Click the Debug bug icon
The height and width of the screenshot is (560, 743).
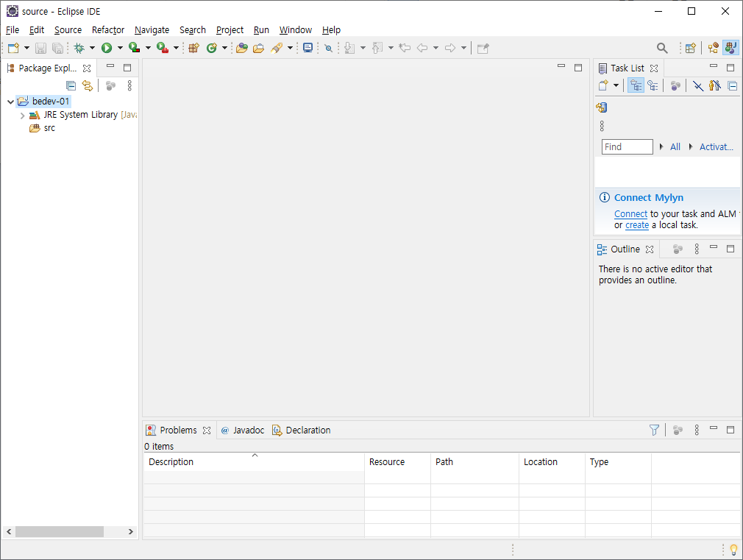coord(79,48)
